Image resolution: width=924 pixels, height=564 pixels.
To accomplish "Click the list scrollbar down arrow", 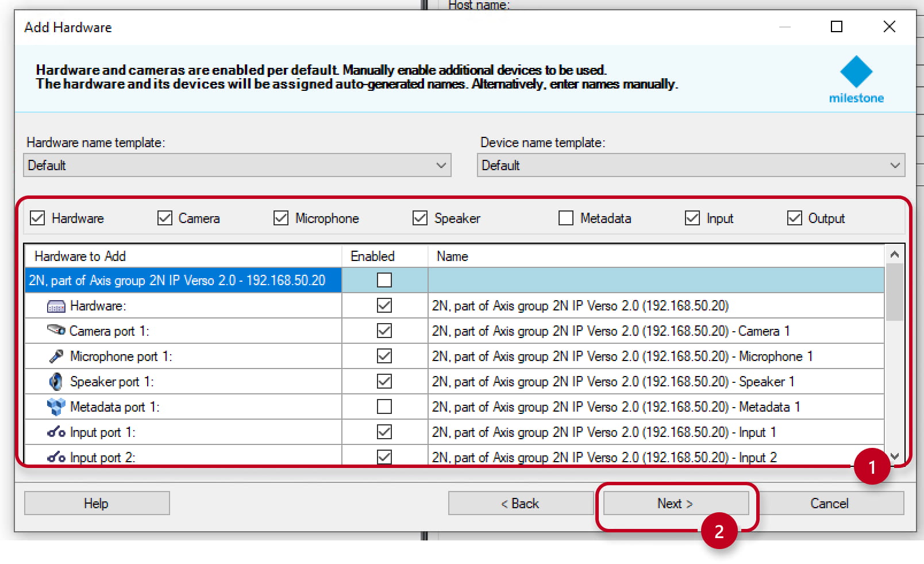I will 894,456.
